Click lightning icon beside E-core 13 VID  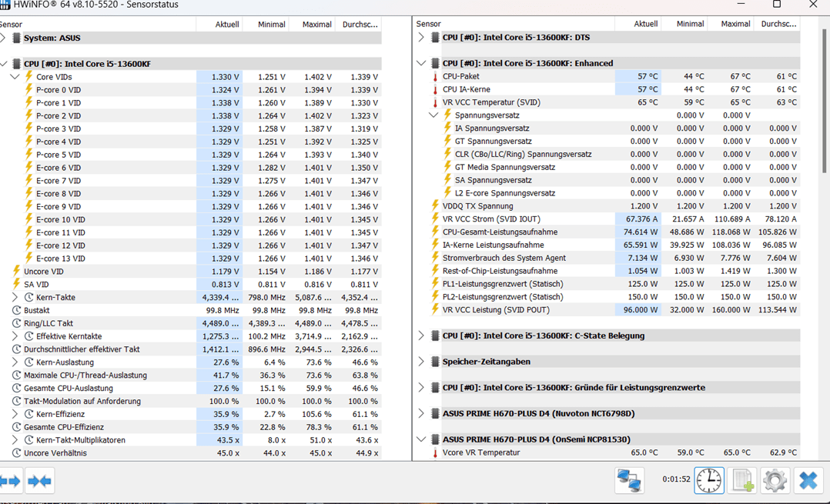click(x=29, y=258)
